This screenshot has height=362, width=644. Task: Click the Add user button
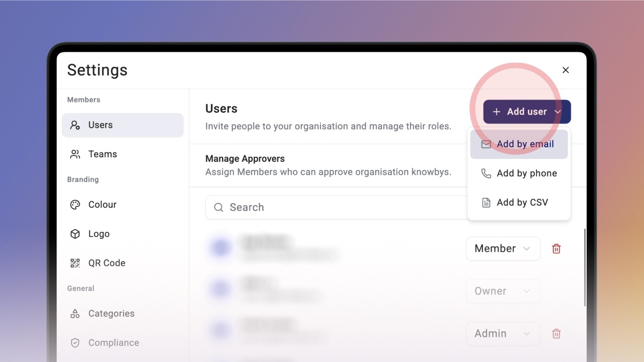coord(527,112)
